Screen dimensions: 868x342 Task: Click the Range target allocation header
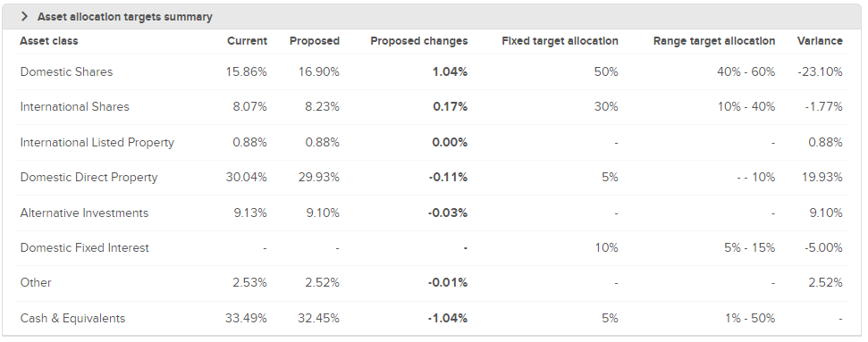[x=714, y=41]
